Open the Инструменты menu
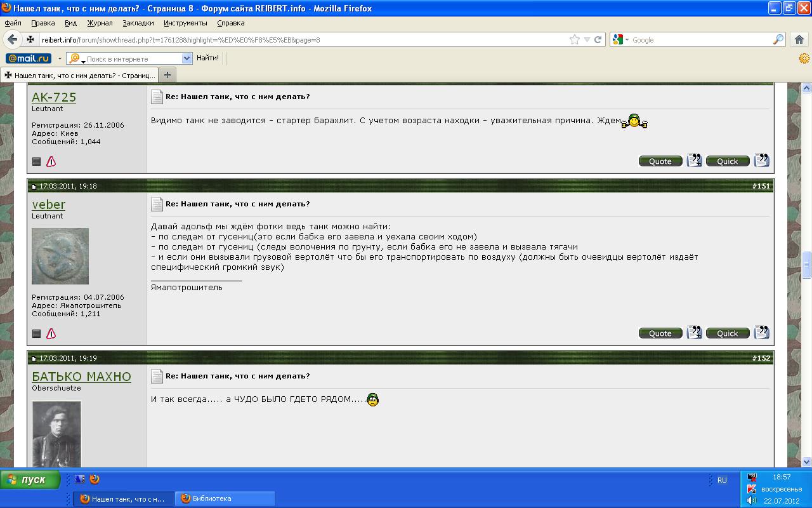Viewport: 812px width, 508px height. pos(185,23)
